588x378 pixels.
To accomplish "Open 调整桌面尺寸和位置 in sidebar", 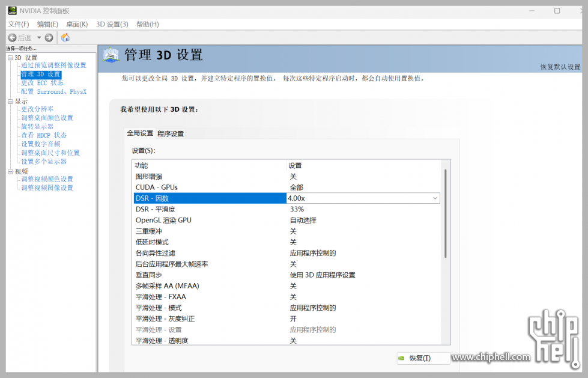I will (x=50, y=153).
